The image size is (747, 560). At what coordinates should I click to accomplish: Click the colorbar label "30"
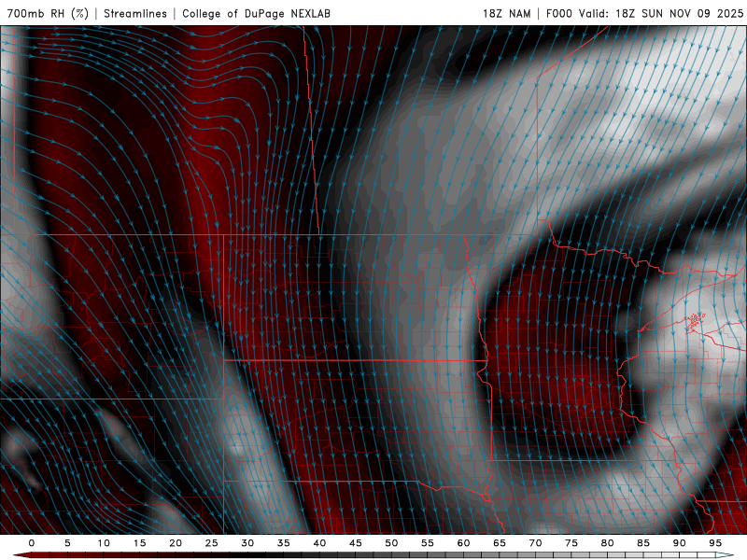[247, 543]
